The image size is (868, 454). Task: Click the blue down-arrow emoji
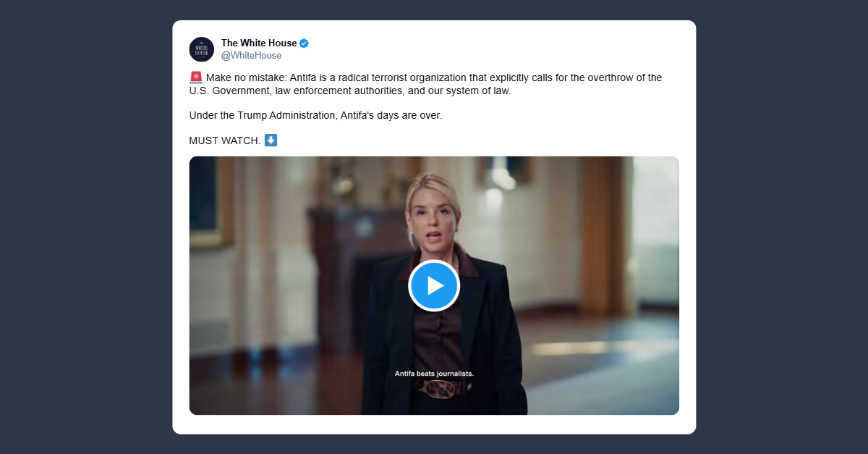coord(271,140)
